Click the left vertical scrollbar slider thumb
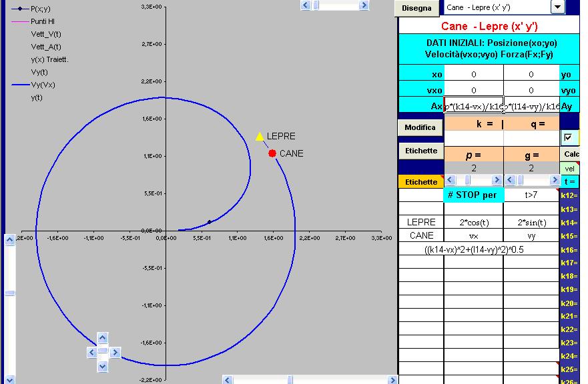The height and width of the screenshot is (384, 588). point(9,293)
